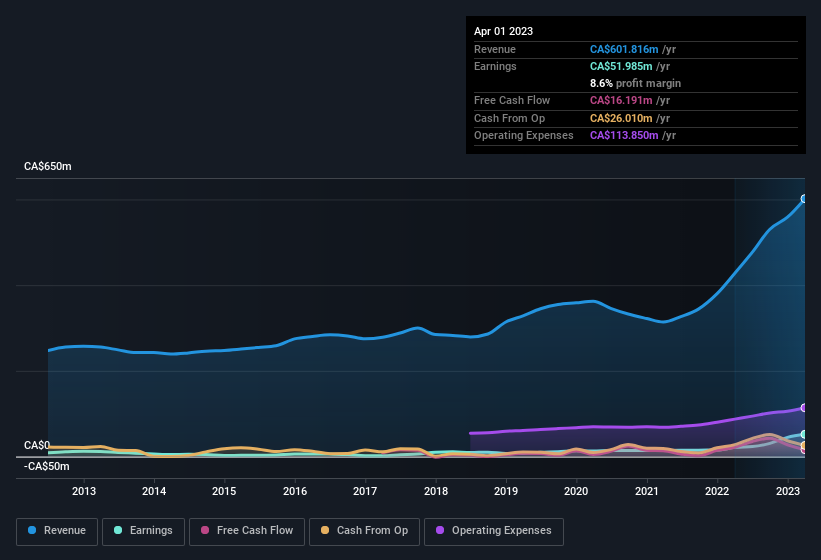This screenshot has height=560, width=821.
Task: Click the 8.6% profit margin text
Action: coord(635,83)
